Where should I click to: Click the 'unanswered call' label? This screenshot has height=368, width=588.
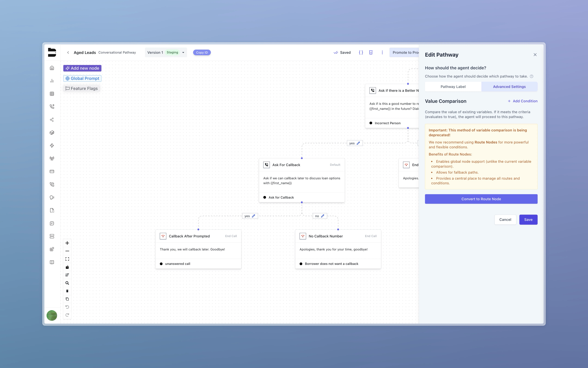click(x=177, y=264)
